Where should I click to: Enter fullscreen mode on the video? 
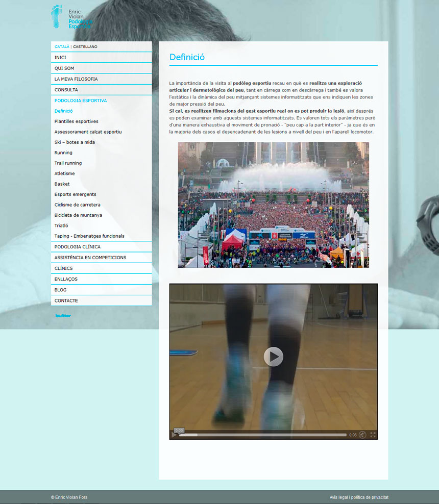(373, 435)
